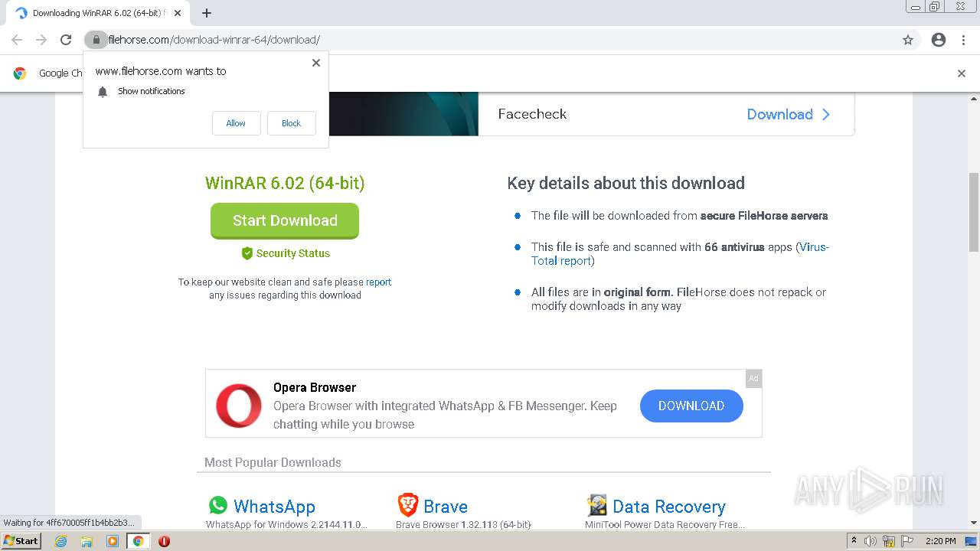Click the Facecheck Download link
This screenshot has width=980, height=551.
click(x=789, y=114)
